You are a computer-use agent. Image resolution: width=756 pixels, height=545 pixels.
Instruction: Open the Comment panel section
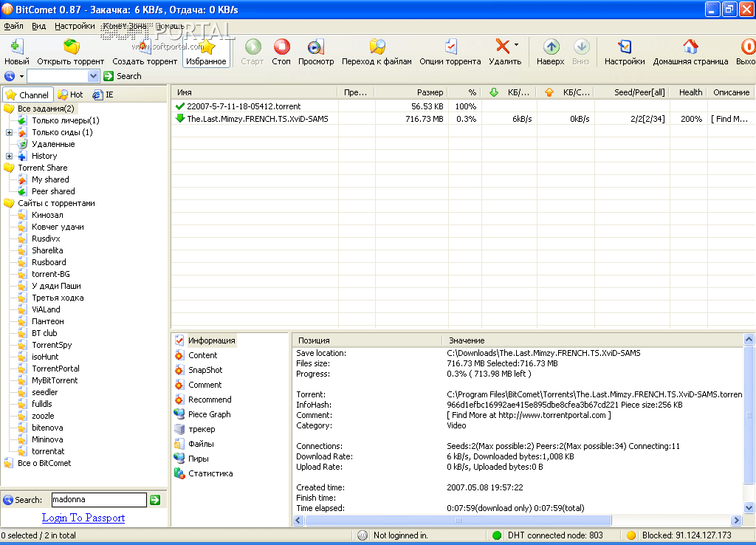[x=205, y=385]
